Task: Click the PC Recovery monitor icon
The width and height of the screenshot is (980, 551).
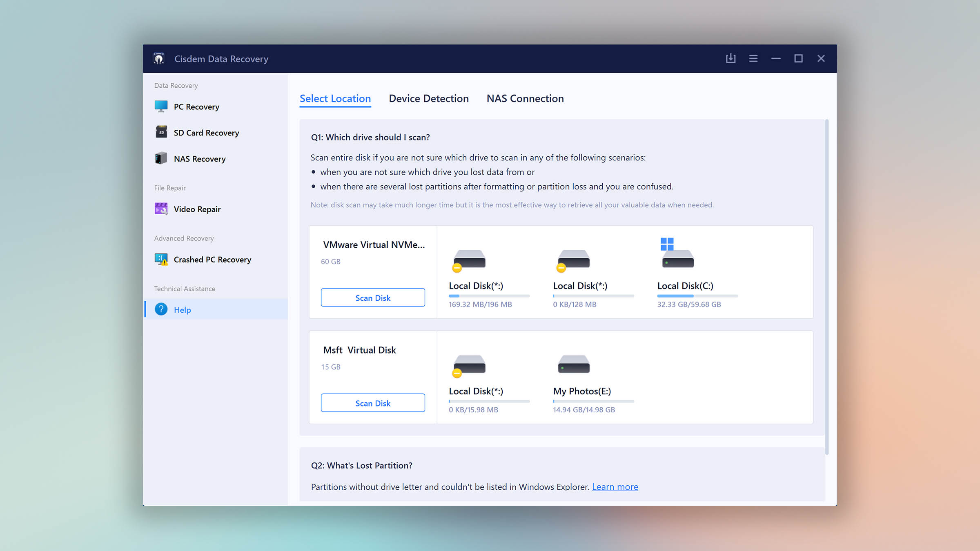Action: pos(161,107)
